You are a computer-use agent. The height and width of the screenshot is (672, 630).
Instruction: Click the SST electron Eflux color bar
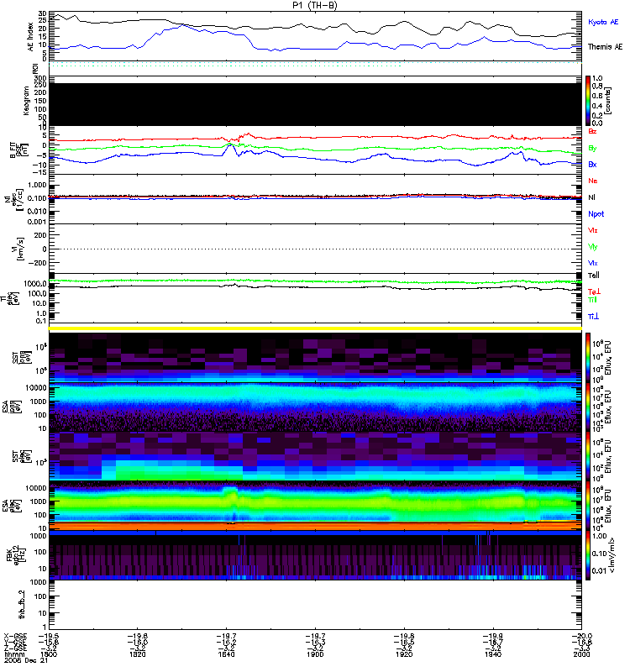[588, 456]
